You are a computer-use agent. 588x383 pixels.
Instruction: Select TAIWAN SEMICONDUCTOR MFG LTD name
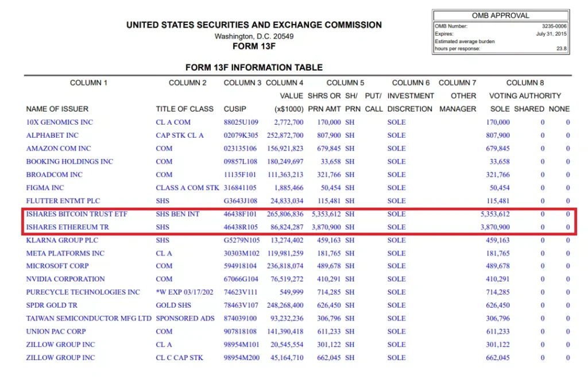(88, 319)
